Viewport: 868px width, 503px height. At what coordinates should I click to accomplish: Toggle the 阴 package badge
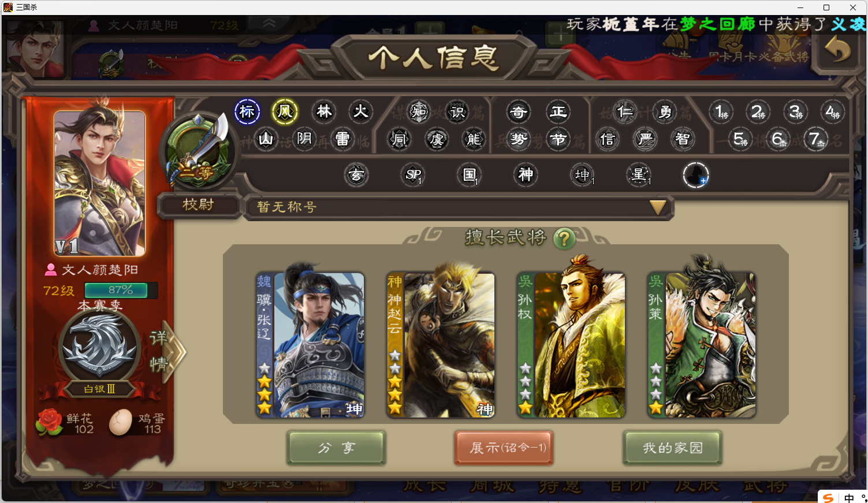pyautogui.click(x=304, y=139)
